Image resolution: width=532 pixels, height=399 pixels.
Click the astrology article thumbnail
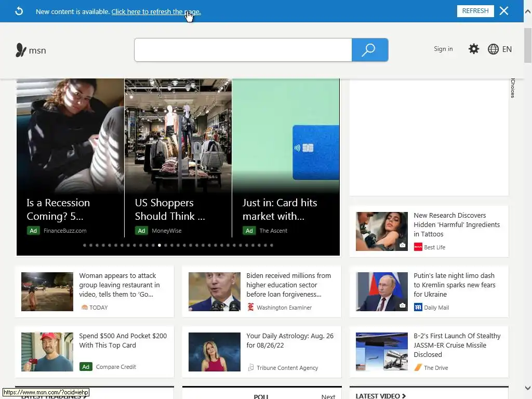coord(215,352)
